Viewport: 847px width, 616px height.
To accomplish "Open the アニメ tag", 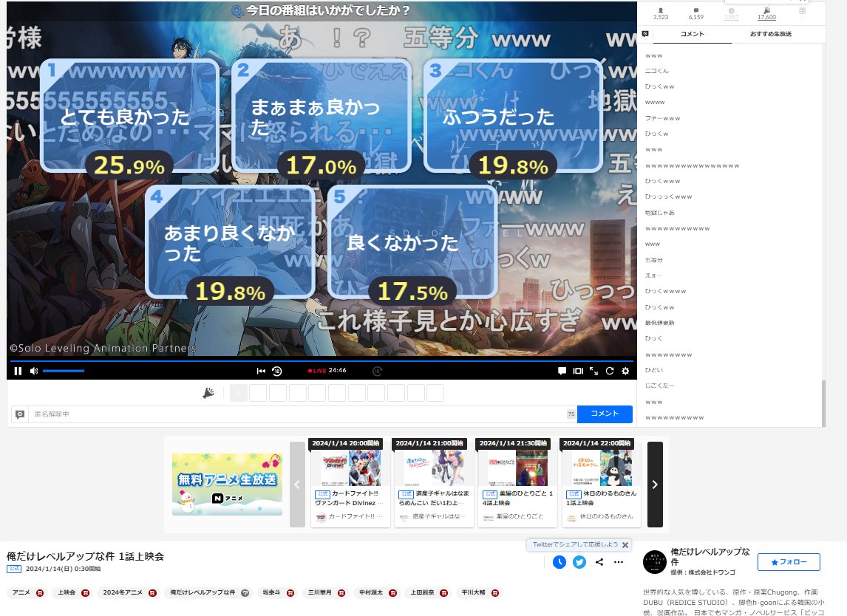I will click(x=21, y=593).
